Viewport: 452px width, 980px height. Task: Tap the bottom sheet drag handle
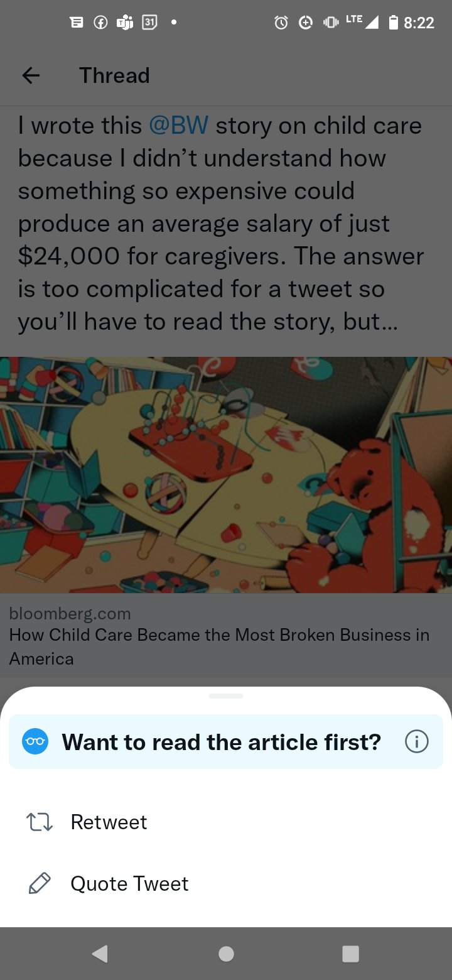226,696
